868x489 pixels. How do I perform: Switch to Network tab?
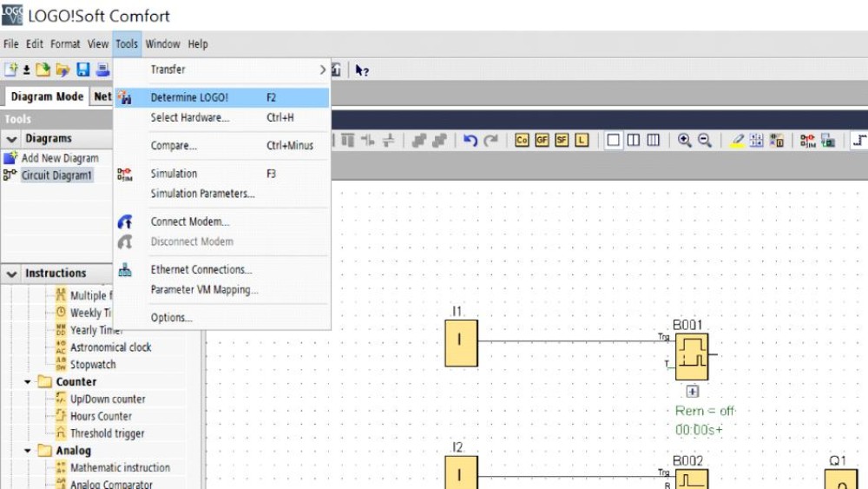pos(102,96)
